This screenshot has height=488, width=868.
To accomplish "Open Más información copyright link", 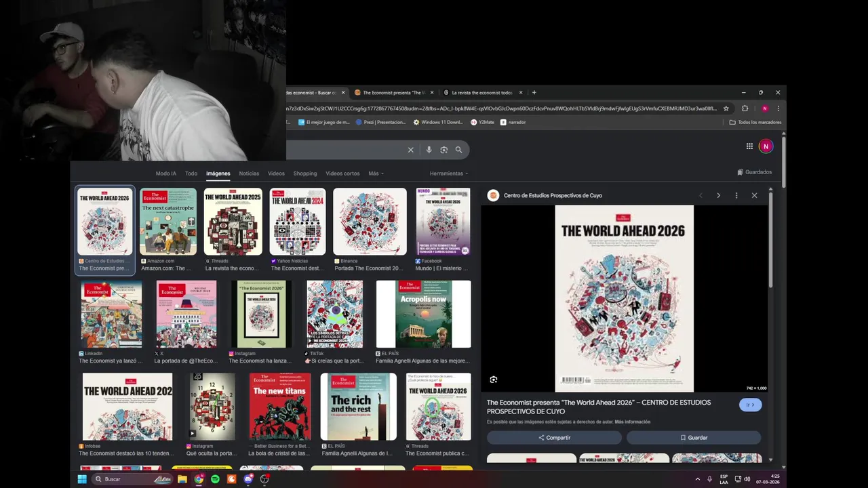I will coord(633,422).
